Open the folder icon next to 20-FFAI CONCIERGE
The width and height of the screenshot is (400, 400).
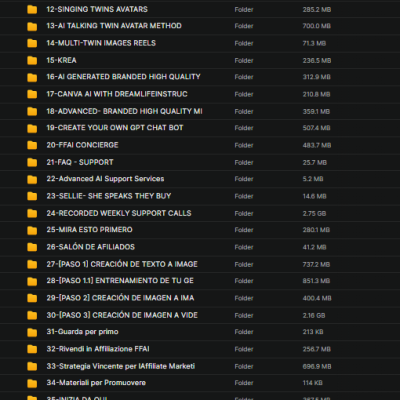coord(32,145)
